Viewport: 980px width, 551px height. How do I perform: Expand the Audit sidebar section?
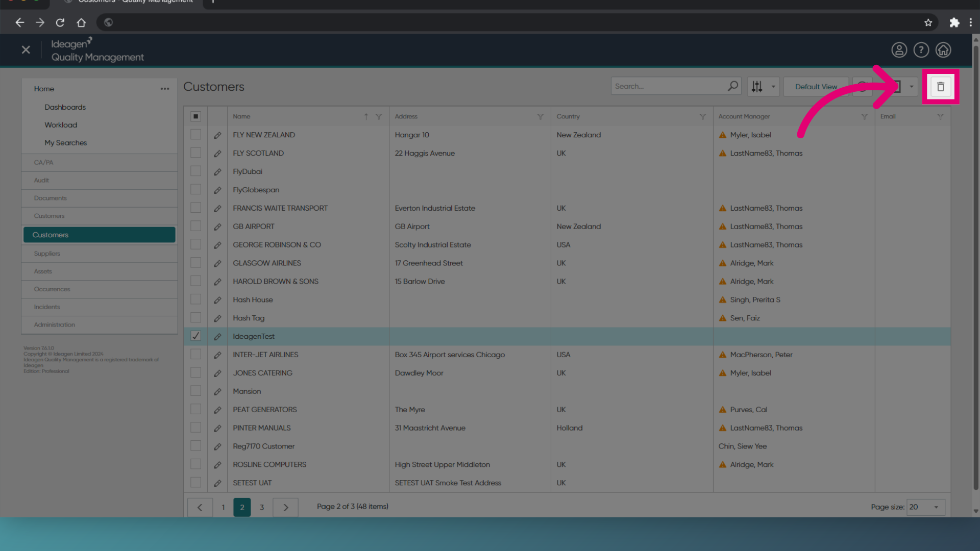(100, 181)
